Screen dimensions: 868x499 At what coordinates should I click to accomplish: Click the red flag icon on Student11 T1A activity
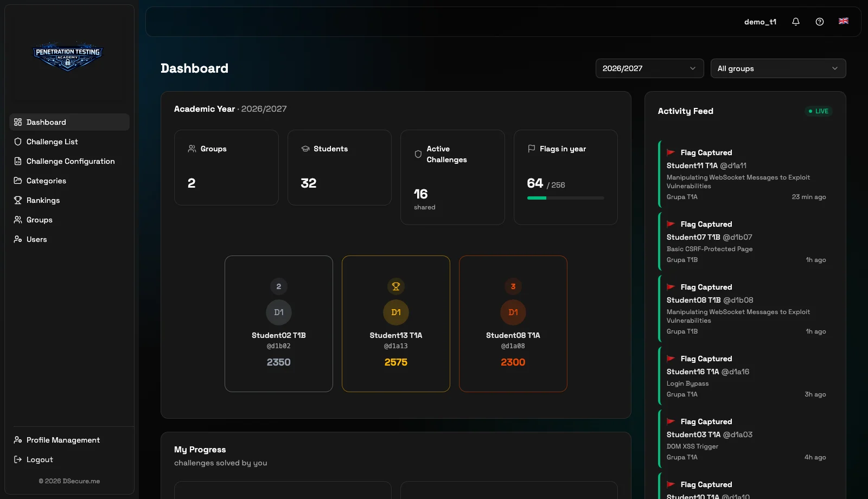click(671, 152)
